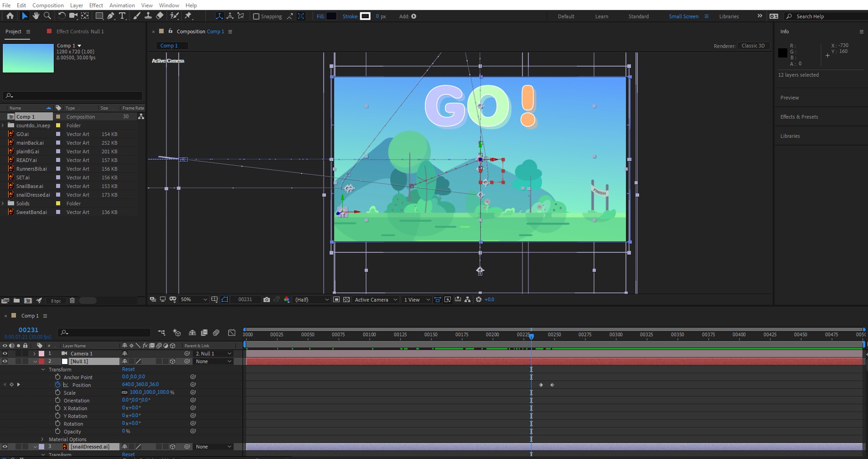Toggle Position stopwatch for Null 1

click(x=57, y=385)
